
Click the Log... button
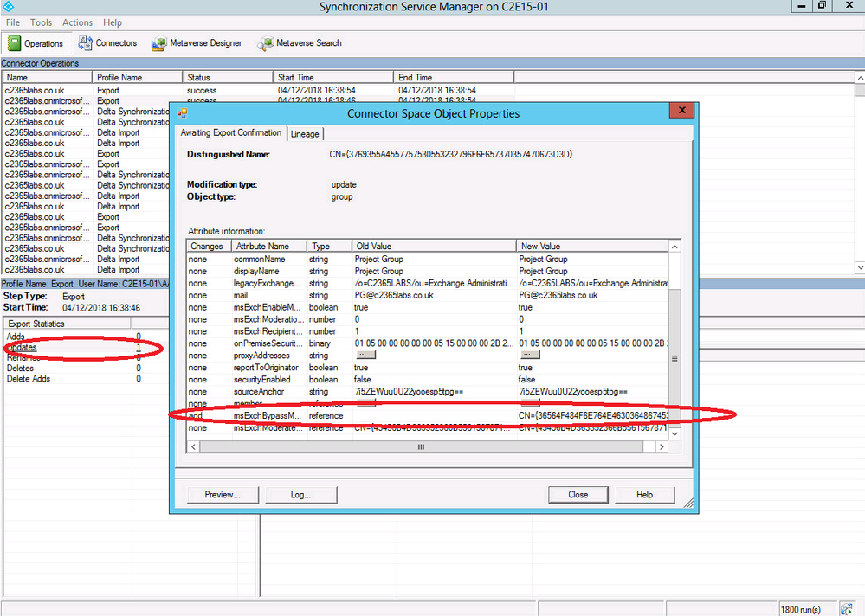tap(300, 495)
